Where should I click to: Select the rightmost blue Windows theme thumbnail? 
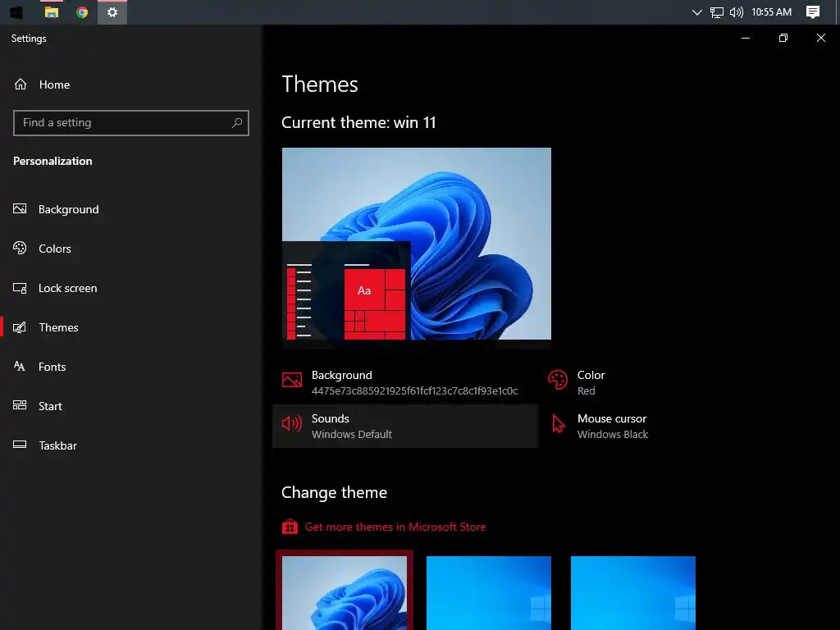633,592
